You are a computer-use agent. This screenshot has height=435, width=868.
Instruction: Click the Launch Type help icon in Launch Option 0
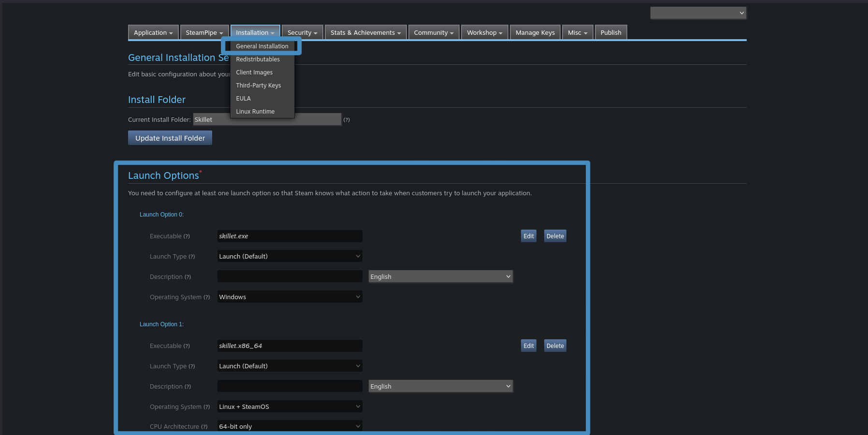coord(191,257)
